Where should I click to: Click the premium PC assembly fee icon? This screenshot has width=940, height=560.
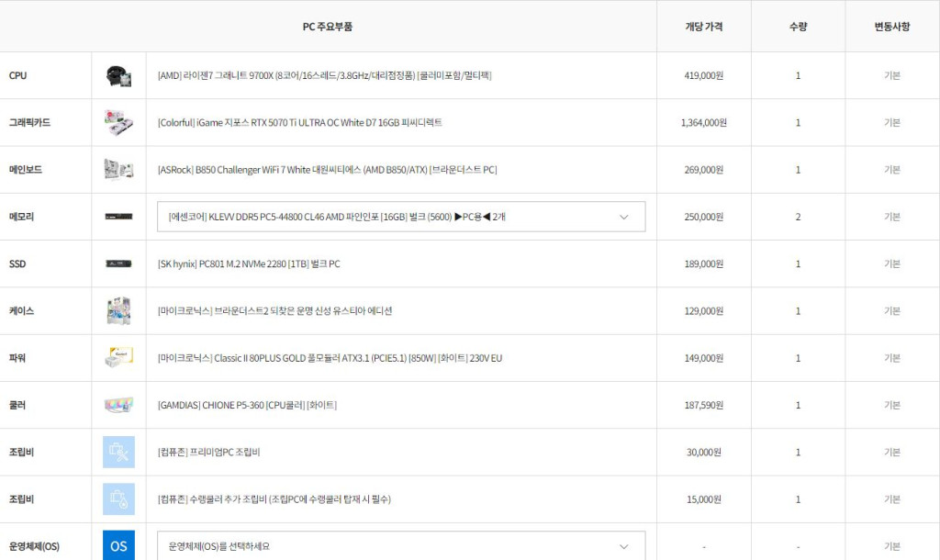[118, 453]
